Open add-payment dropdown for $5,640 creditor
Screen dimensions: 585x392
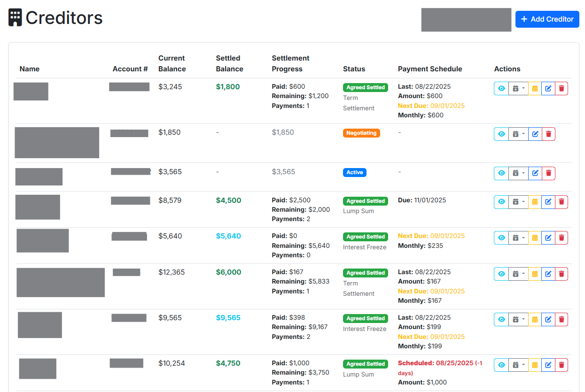point(518,238)
